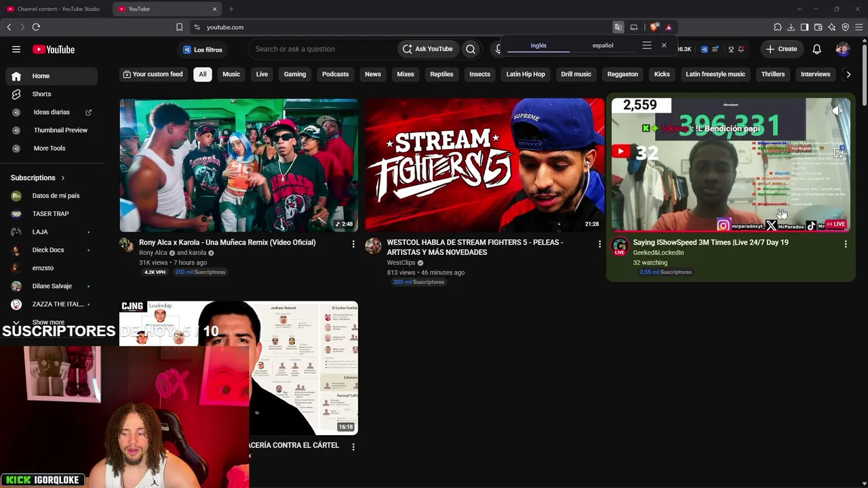The height and width of the screenshot is (488, 868).
Task: Open more options for Rony Alca video
Action: pyautogui.click(x=353, y=243)
